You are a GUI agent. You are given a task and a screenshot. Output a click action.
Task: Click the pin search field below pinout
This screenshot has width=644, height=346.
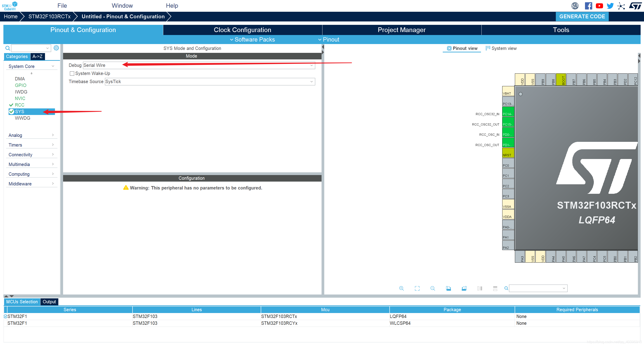[x=535, y=288]
